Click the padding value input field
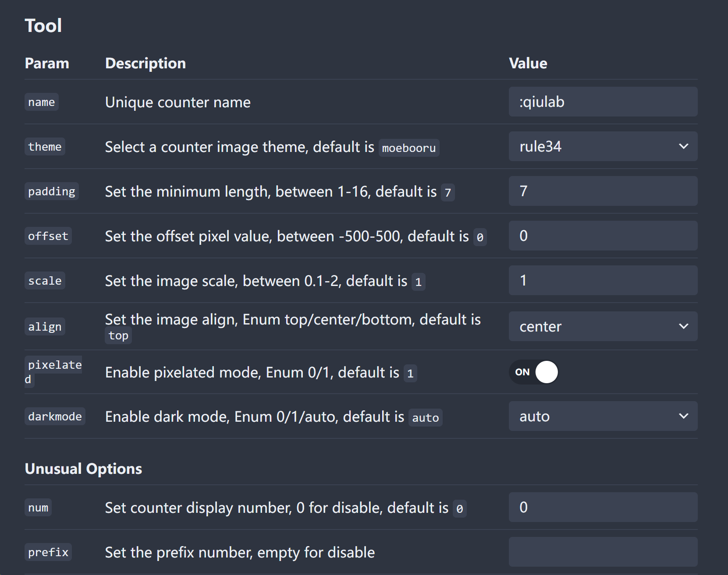The height and width of the screenshot is (575, 728). (x=603, y=191)
